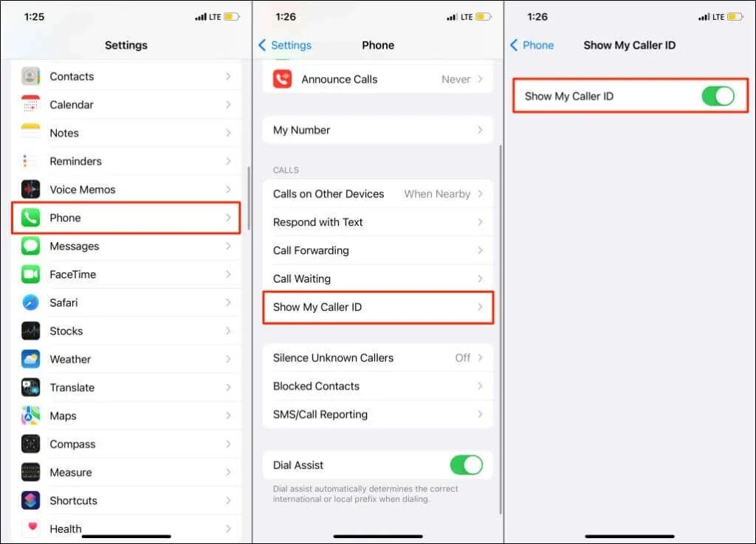Tap the Voice Memos waveform icon
This screenshot has width=756, height=544.
coord(31,190)
